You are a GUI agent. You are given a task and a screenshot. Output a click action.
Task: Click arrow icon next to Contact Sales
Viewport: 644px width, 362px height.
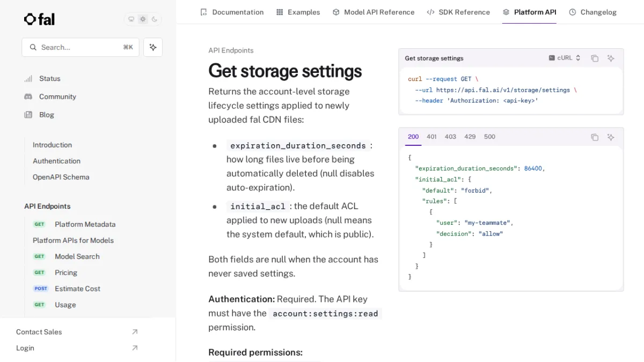click(x=135, y=332)
